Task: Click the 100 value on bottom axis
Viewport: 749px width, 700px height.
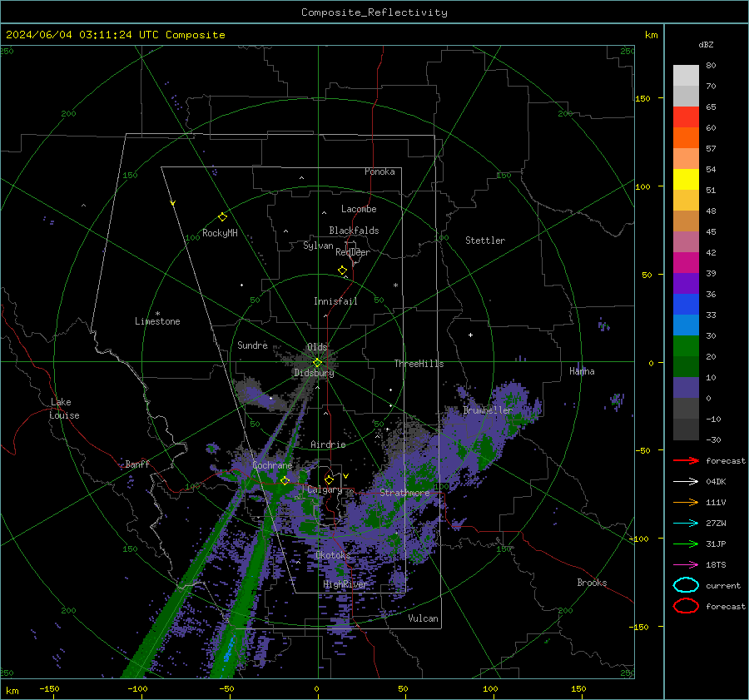Action: (490, 688)
